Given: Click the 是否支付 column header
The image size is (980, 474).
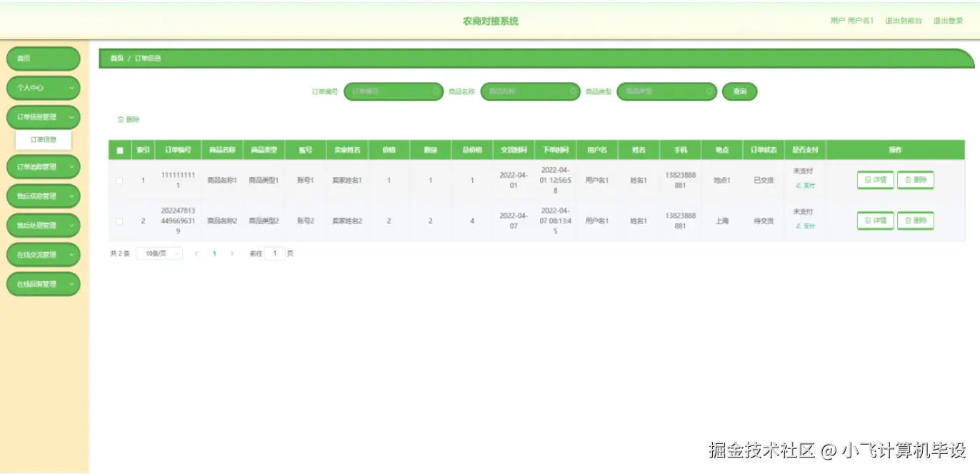Looking at the screenshot, I should point(805,151).
